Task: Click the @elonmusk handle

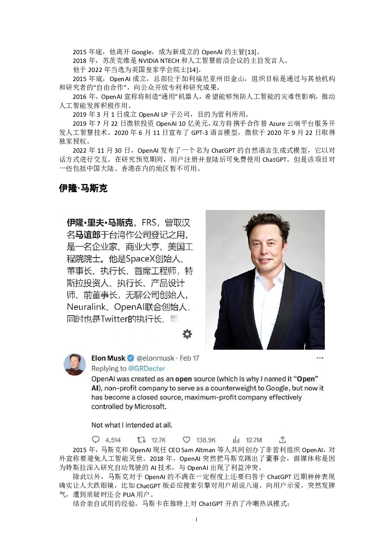Action: 155,358
